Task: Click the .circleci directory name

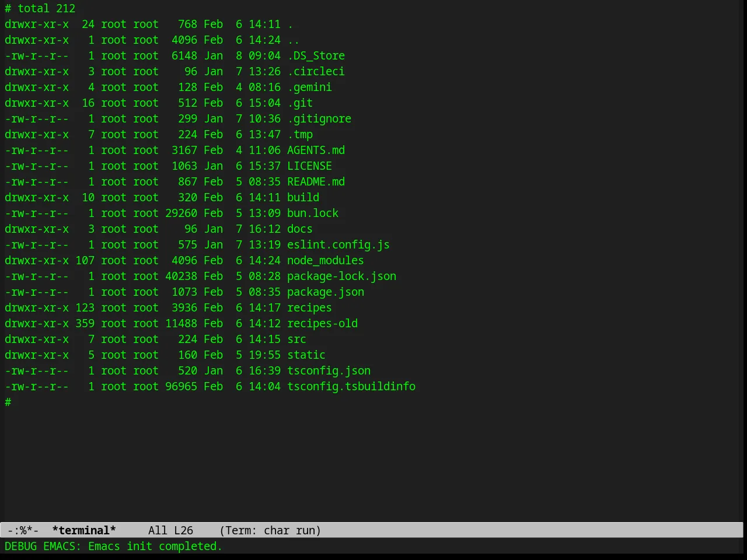Action: [x=316, y=71]
